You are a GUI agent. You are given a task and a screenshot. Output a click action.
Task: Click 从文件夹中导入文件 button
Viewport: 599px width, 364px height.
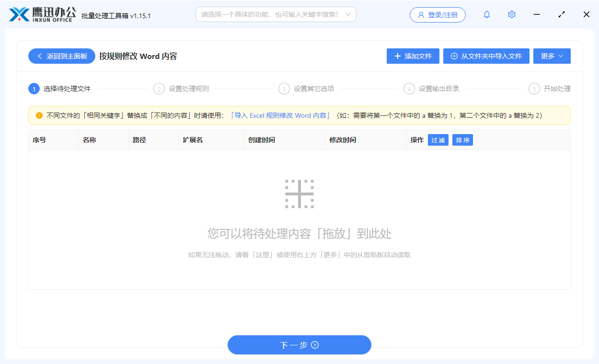[486, 56]
